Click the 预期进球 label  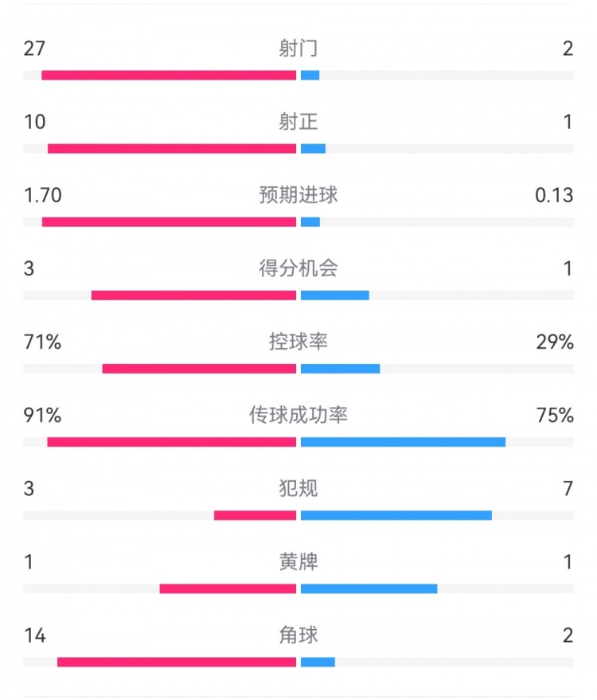click(x=298, y=195)
